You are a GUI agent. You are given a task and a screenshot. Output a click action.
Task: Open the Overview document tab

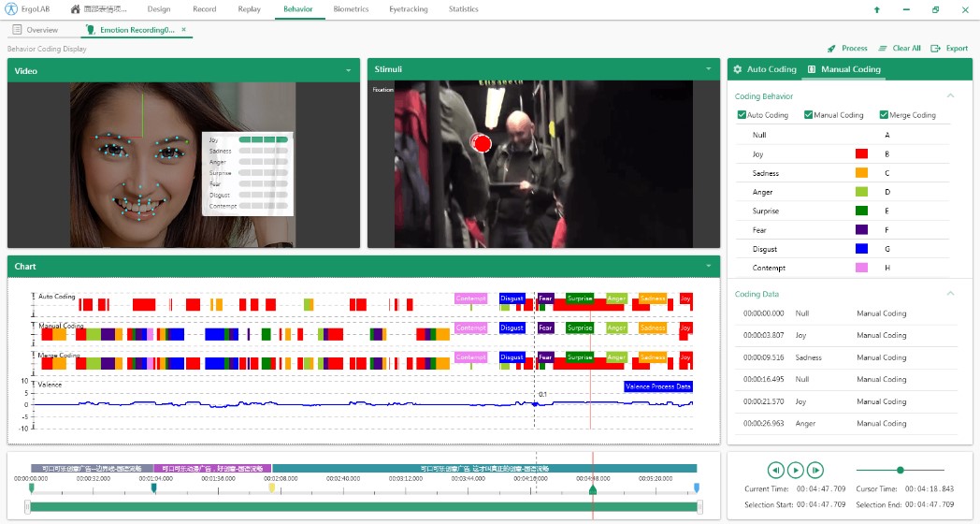click(x=36, y=30)
